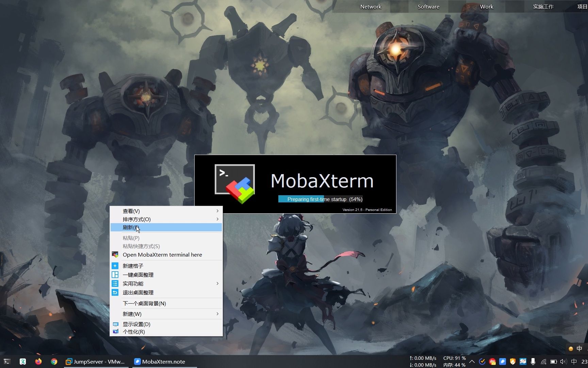The image size is (588, 368).
Task: Launch the green 文 app from the taskbar
Action: 23,362
